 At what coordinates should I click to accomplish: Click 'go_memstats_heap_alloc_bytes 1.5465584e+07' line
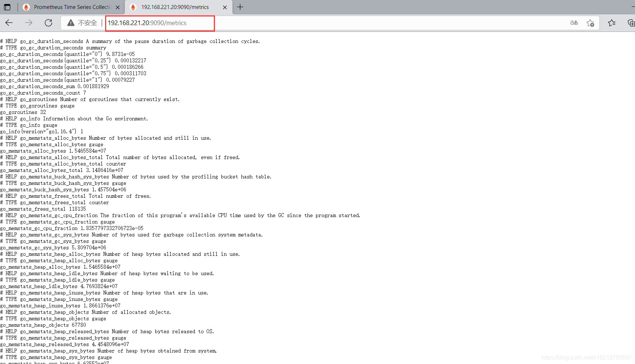60,267
